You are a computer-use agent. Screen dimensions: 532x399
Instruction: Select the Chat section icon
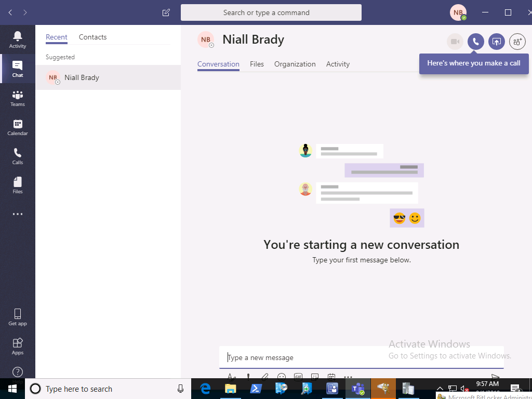click(17, 69)
